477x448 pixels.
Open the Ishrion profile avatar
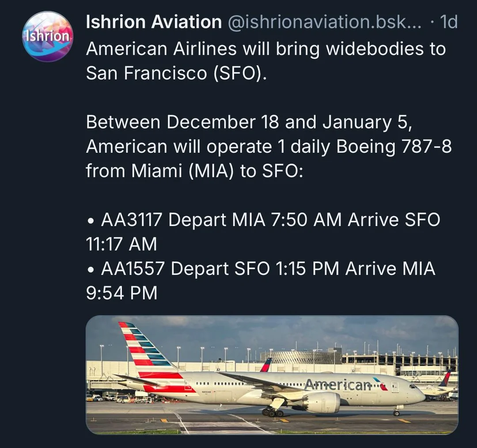pos(48,37)
